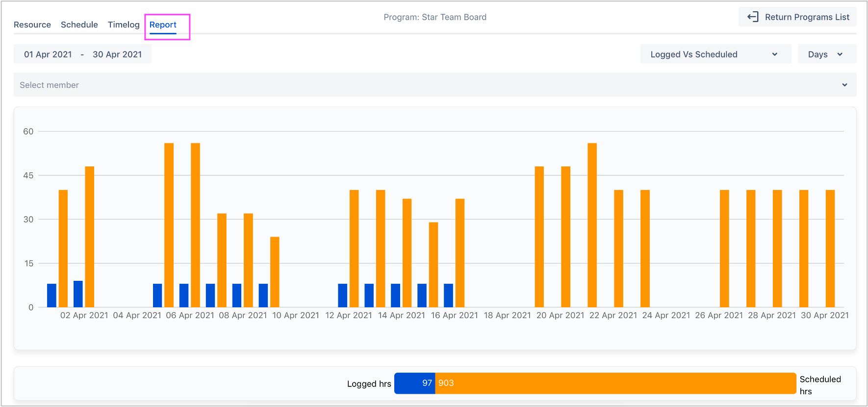Screen dimensions: 868x407
Task: Click the tallest orange bar near 22 Apr 2021
Action: (x=592, y=225)
